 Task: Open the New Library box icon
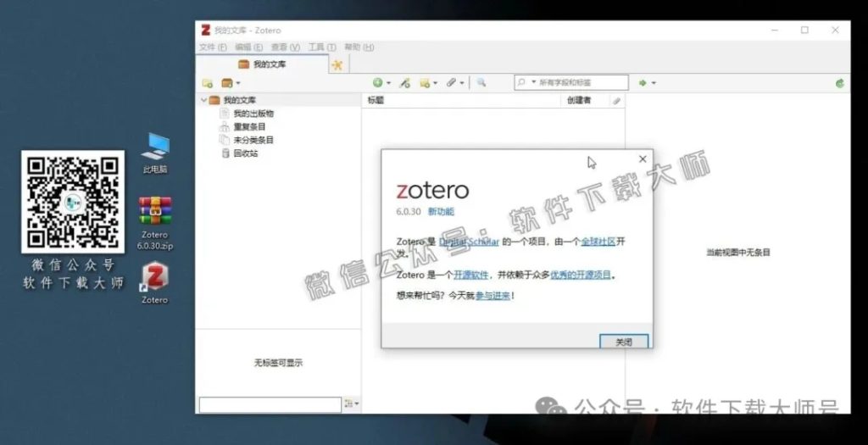[x=227, y=83]
